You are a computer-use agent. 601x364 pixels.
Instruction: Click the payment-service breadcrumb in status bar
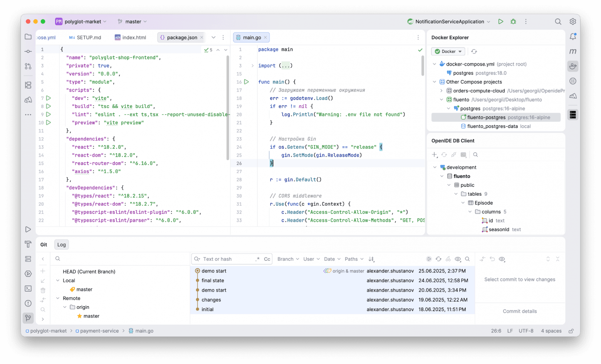pyautogui.click(x=97, y=331)
